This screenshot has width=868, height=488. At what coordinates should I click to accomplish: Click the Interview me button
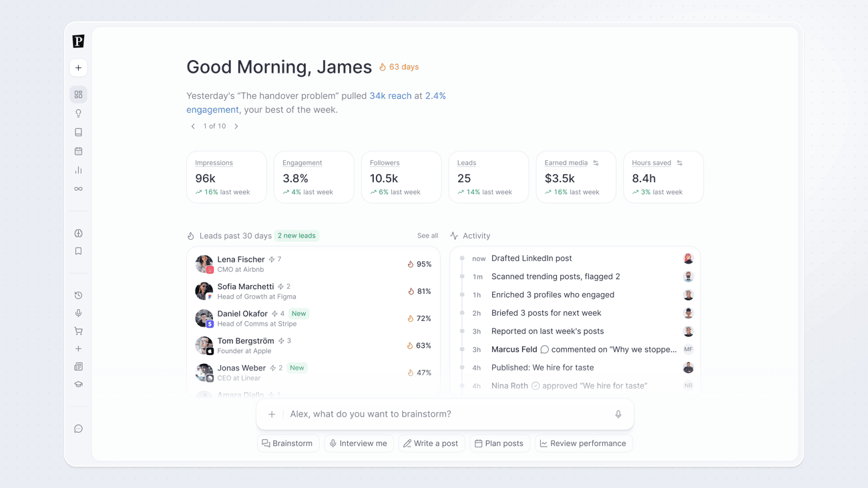(x=359, y=443)
